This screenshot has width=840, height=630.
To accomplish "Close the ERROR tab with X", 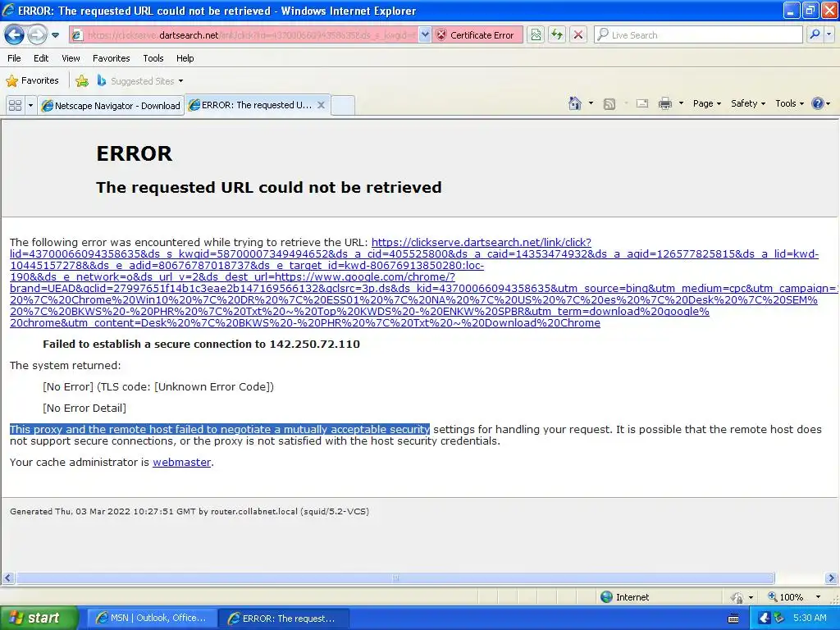I will [x=321, y=105].
